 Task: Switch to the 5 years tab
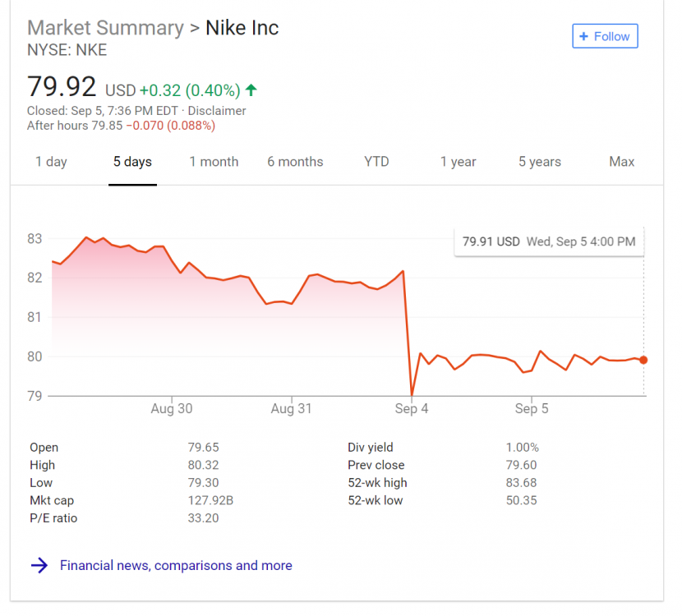point(539,162)
